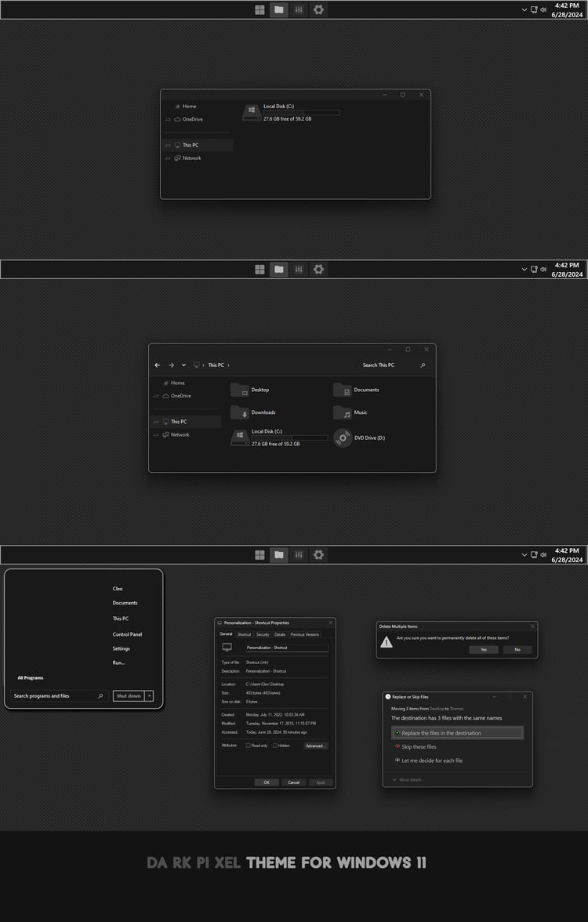
Task: Open the arrow menu next to Shut down
Action: (x=149, y=696)
